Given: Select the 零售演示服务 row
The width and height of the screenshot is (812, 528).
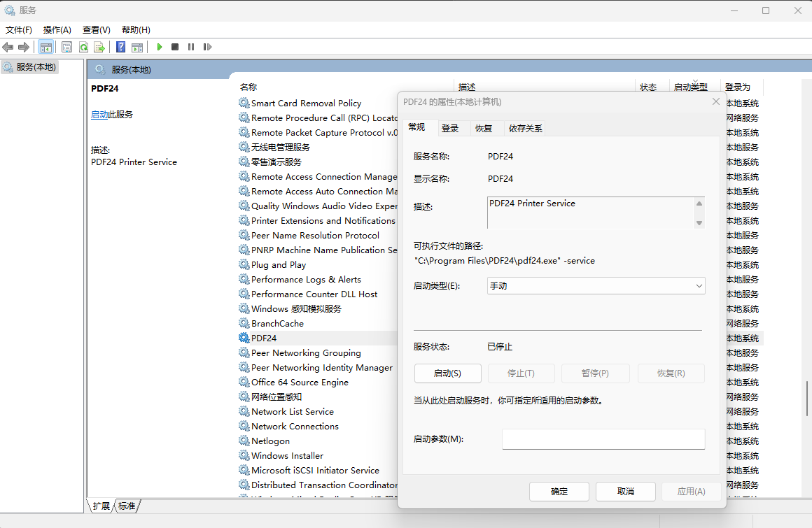Looking at the screenshot, I should click(276, 162).
